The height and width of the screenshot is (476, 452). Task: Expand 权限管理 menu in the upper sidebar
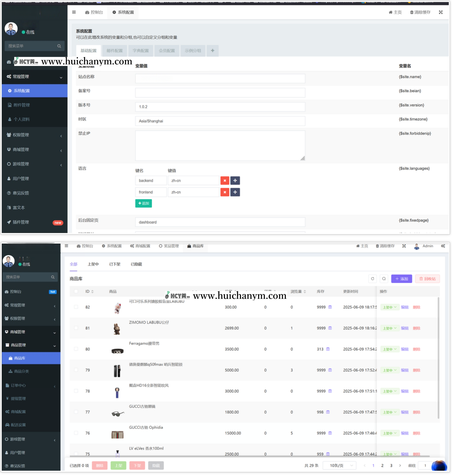[x=34, y=135]
